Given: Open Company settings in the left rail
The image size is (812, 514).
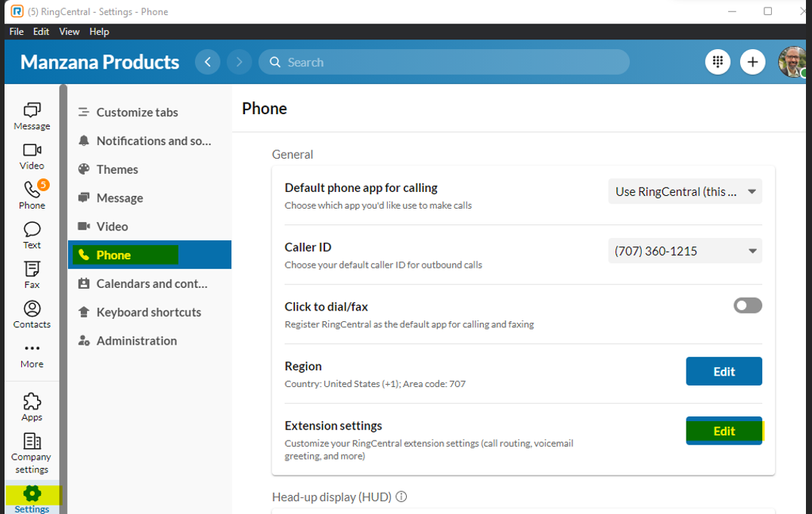Looking at the screenshot, I should tap(32, 454).
